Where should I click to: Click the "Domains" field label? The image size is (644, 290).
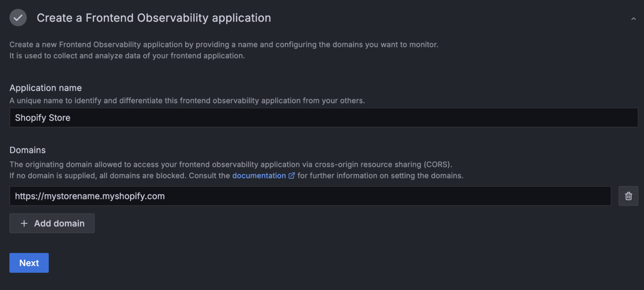point(27,150)
